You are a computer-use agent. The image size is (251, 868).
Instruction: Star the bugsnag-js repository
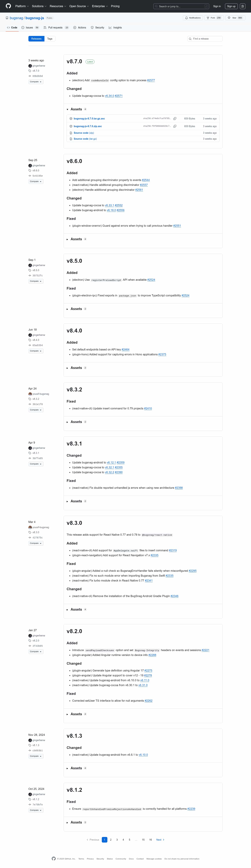(x=235, y=18)
